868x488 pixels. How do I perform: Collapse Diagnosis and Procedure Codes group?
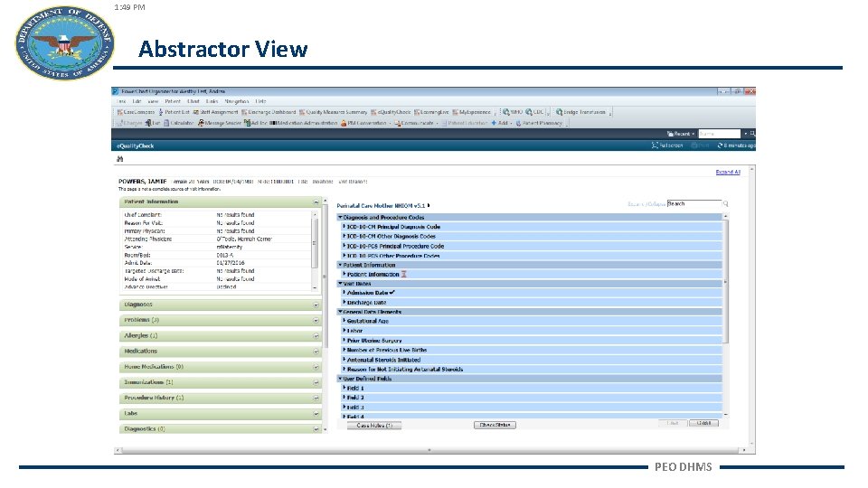pyautogui.click(x=529, y=218)
